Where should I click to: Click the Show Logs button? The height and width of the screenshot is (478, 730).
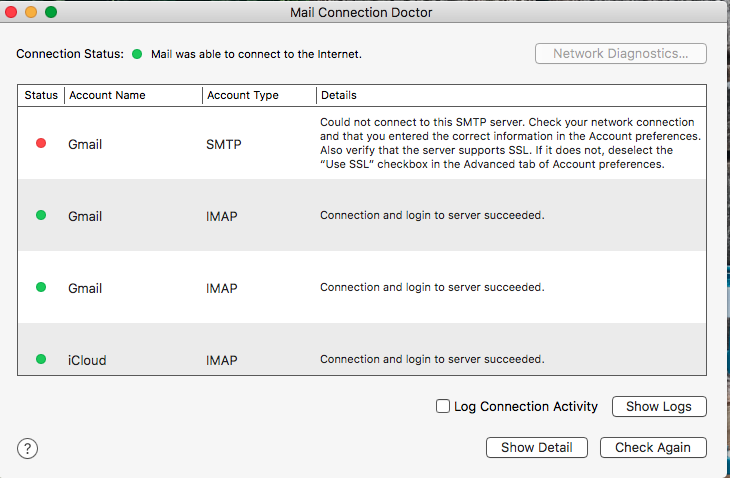pyautogui.click(x=659, y=406)
